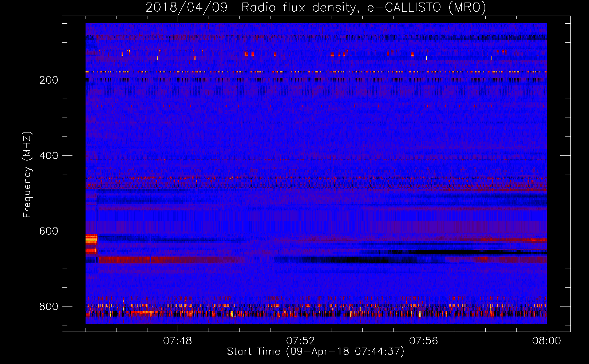Click the 08:00 time tick label
Viewport: 589px width, 364px height.
tap(546, 341)
